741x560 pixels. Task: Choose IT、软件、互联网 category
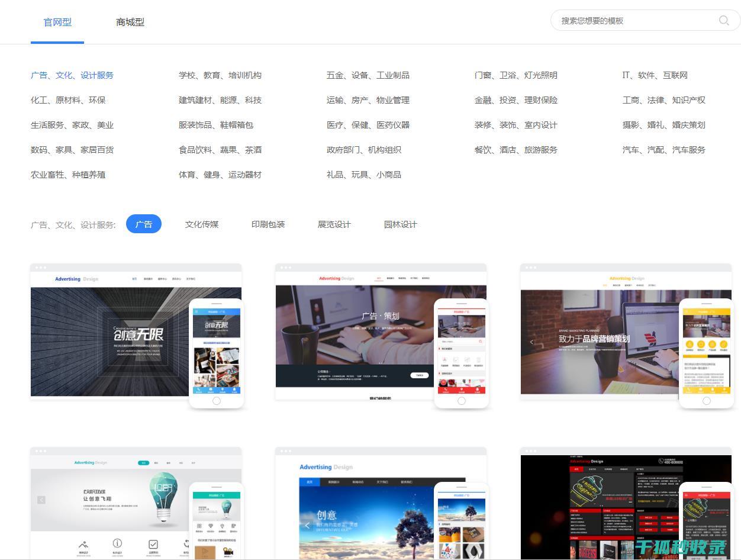(655, 75)
